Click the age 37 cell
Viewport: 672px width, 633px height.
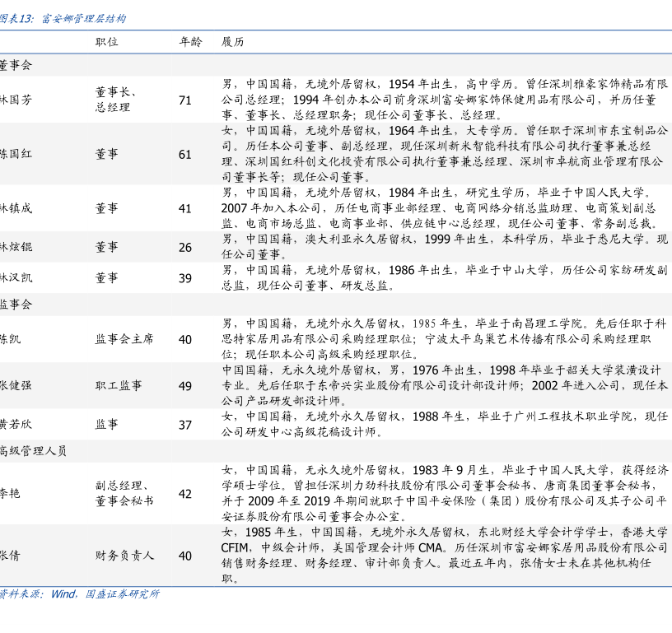click(x=184, y=425)
